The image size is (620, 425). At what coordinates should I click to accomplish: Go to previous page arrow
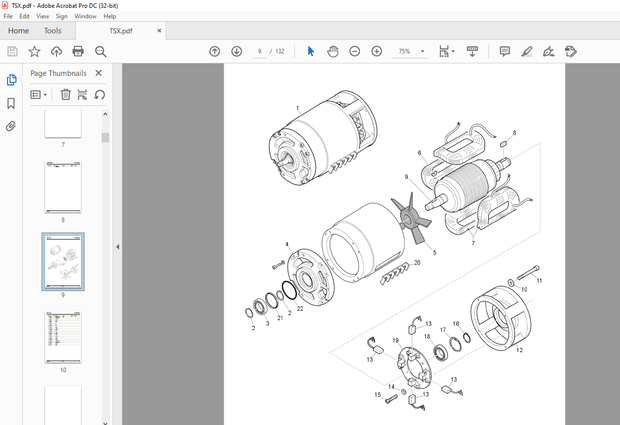(215, 51)
